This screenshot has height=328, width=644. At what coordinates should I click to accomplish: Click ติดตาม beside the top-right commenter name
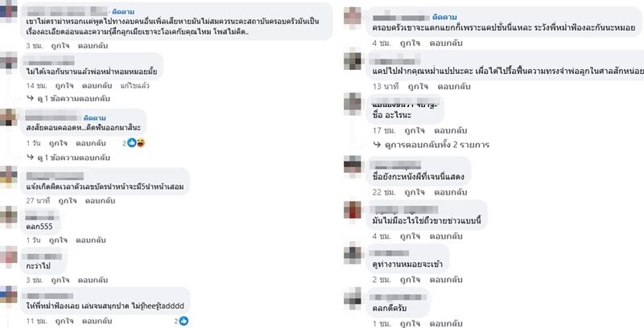(x=445, y=17)
